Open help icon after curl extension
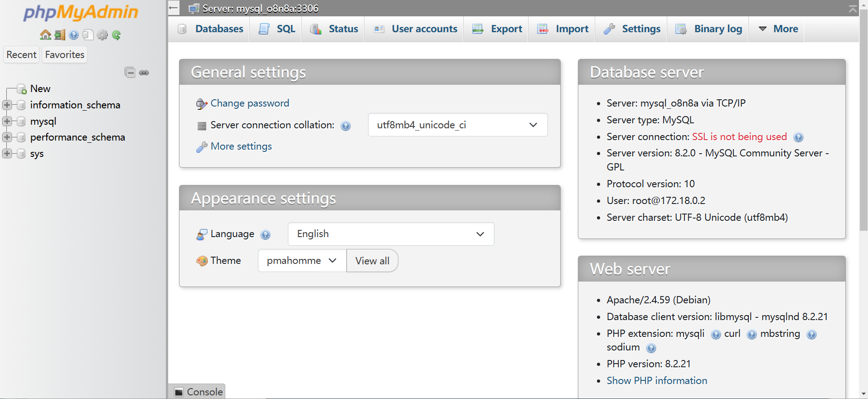Image resolution: width=868 pixels, height=399 pixels. click(x=752, y=335)
